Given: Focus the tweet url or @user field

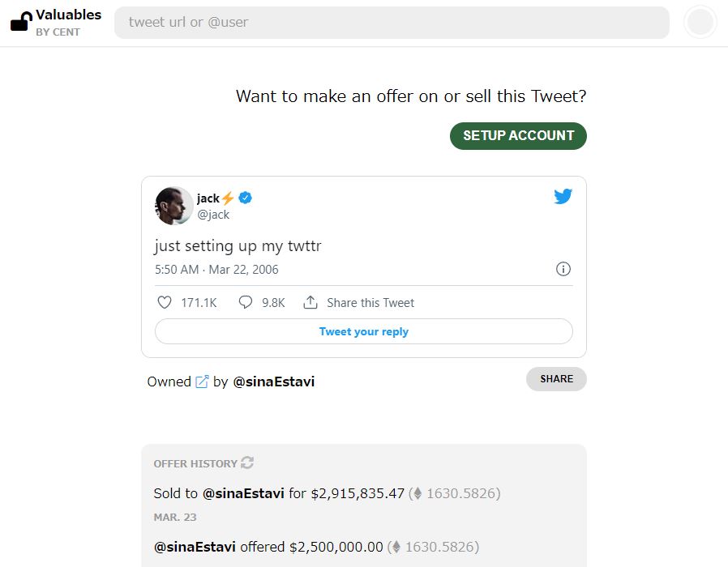Looking at the screenshot, I should [x=392, y=23].
